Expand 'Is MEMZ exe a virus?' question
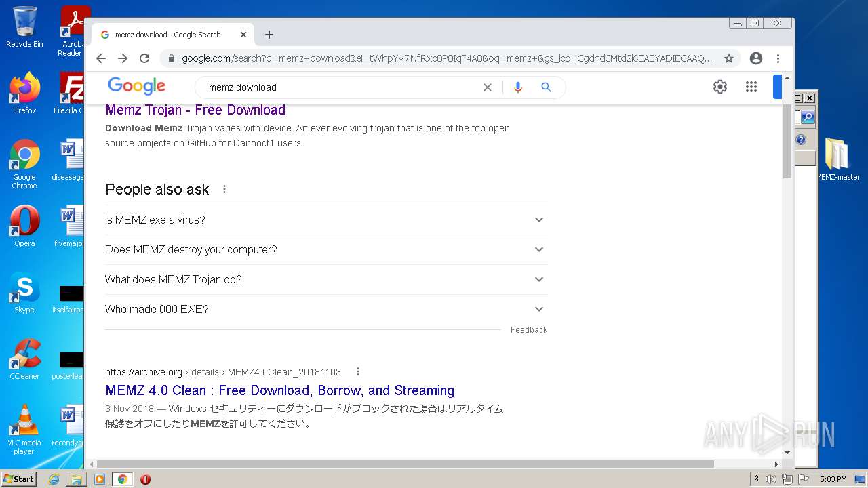The image size is (868, 488). (326, 220)
